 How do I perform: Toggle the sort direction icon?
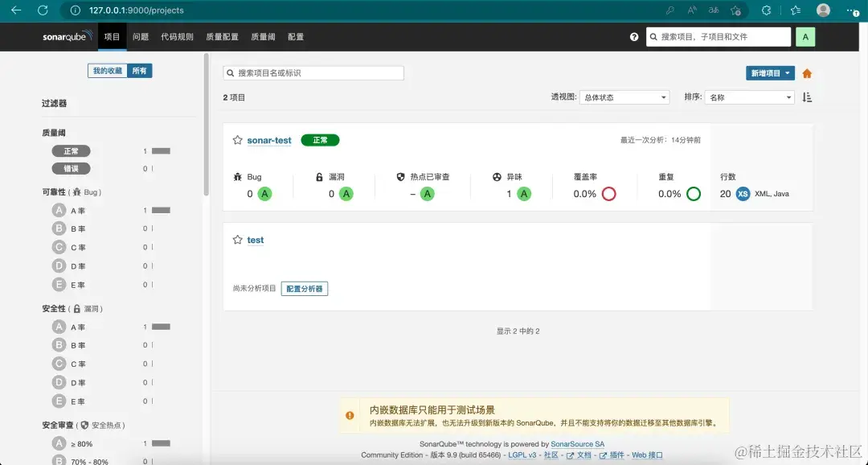tap(807, 97)
